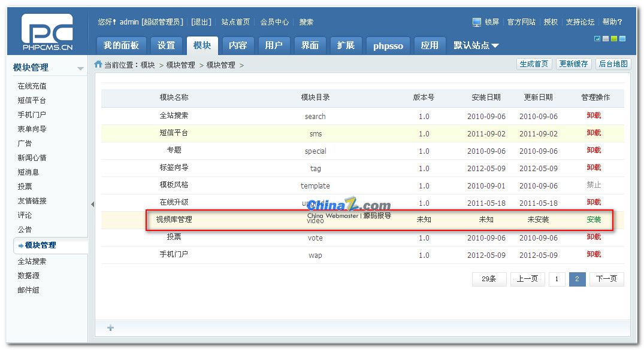This screenshot has width=644, height=350.
Task: Click the plus icon in bottom bar
Action: point(110,327)
